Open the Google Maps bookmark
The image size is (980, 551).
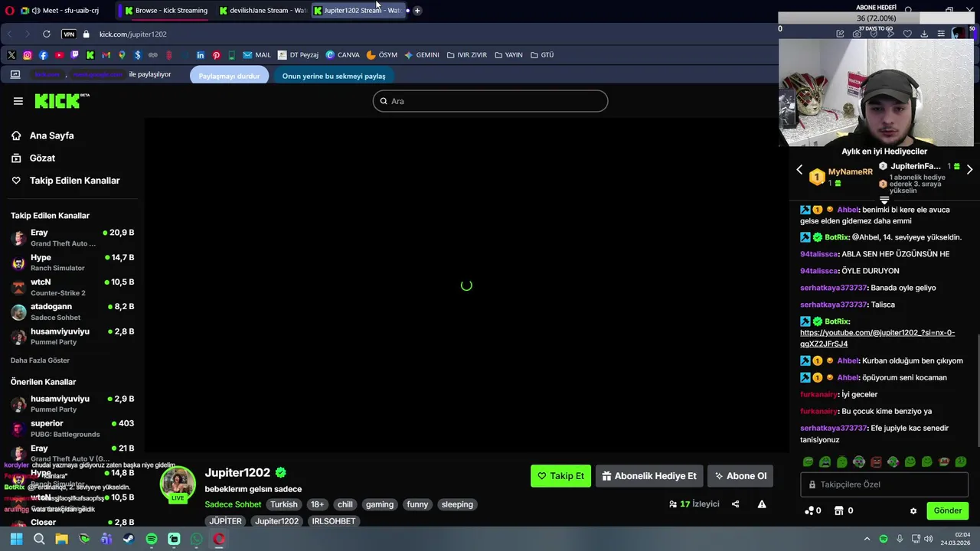(x=122, y=55)
